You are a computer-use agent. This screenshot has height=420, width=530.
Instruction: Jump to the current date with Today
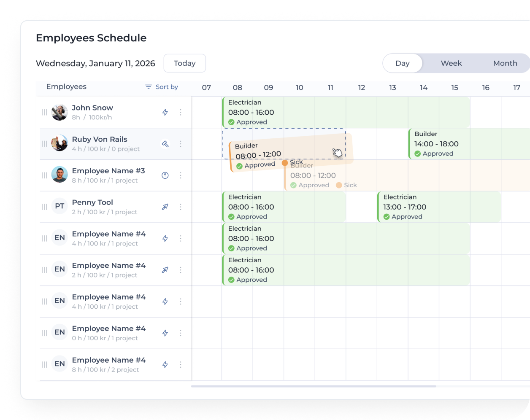pos(185,63)
